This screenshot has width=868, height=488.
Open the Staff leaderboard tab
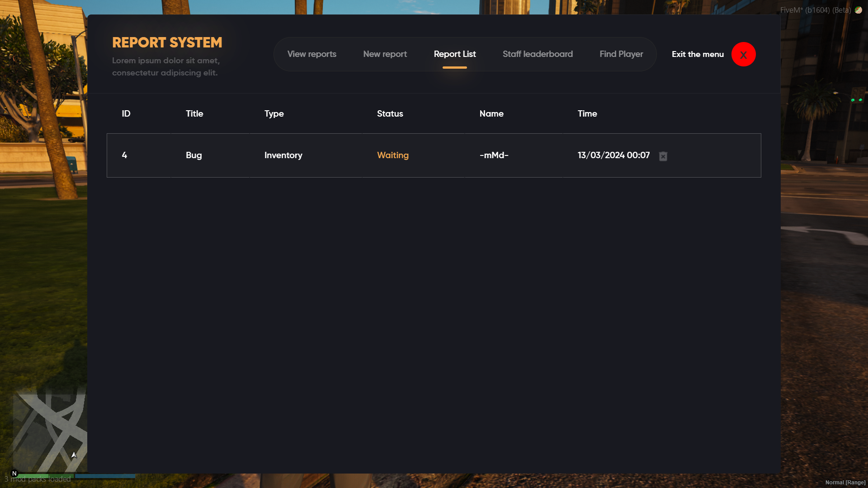[x=538, y=54]
